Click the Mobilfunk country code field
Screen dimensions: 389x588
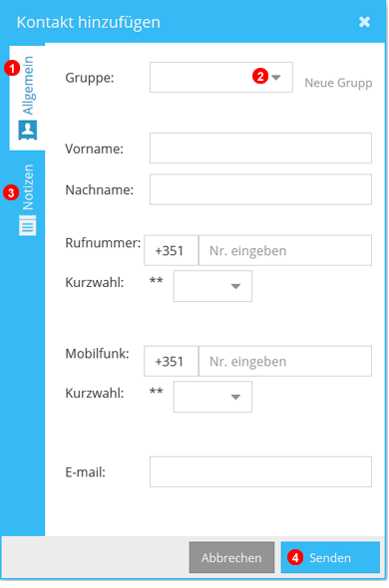point(172,361)
